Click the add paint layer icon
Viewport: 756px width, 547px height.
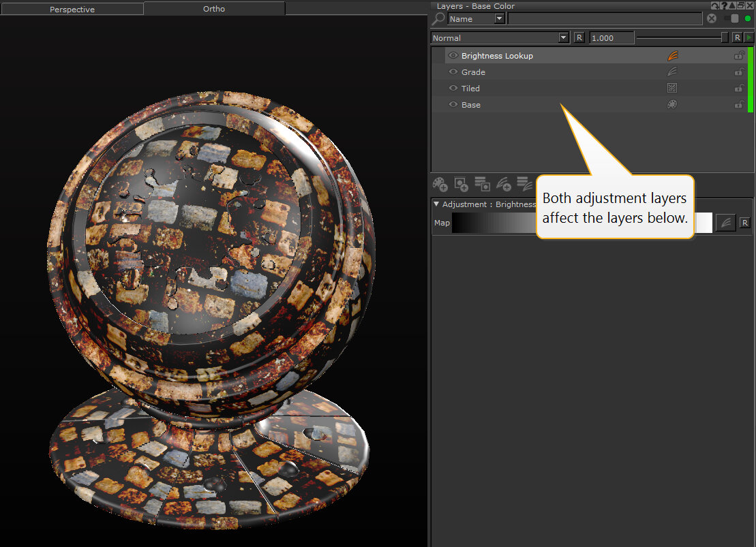tap(440, 184)
